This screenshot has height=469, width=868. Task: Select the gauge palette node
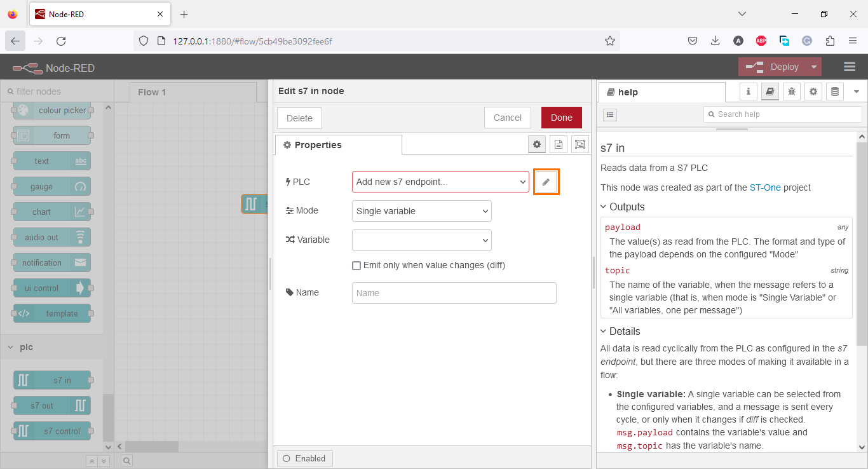[x=52, y=186]
